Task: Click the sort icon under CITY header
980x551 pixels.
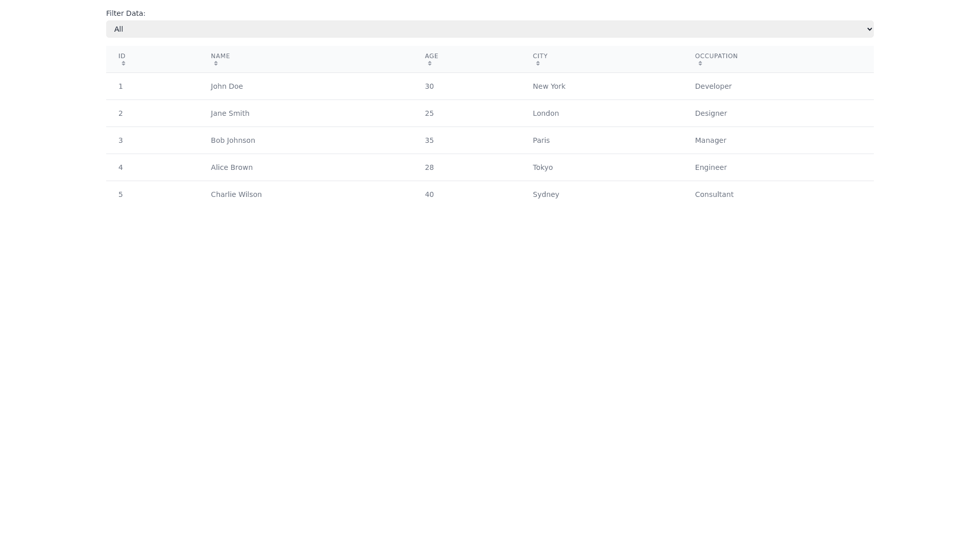Action: 538,63
